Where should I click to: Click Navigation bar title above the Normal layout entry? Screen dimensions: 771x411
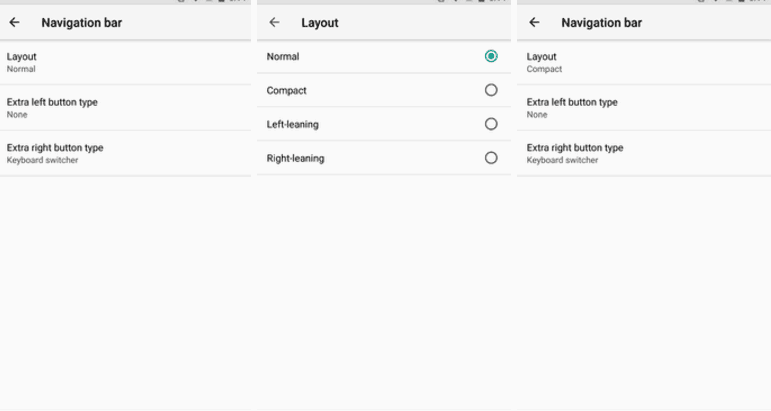pyautogui.click(x=81, y=23)
